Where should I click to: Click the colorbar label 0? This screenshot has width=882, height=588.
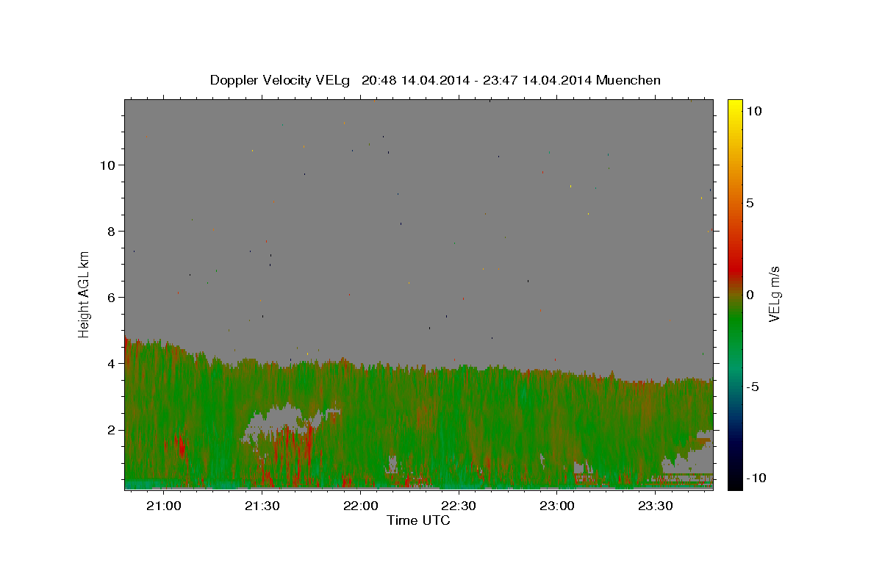(x=750, y=295)
